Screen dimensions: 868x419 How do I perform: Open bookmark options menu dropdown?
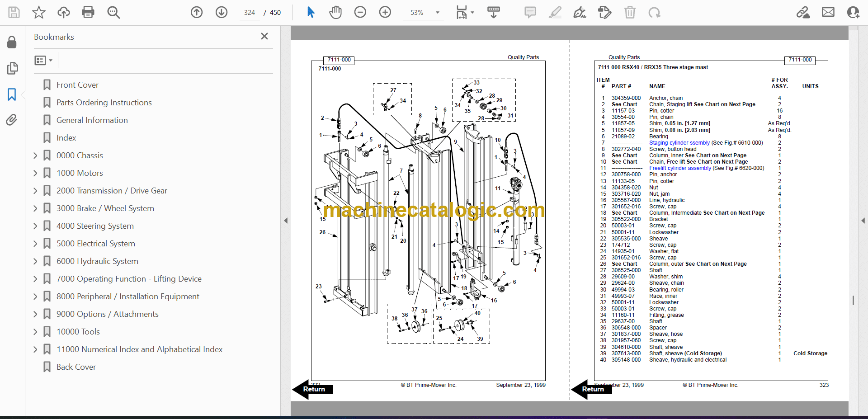coord(44,60)
